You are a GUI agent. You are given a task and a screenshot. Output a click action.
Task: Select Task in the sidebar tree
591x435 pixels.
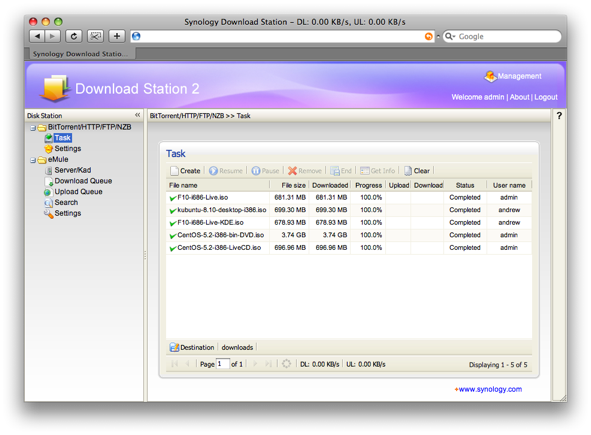coord(63,138)
